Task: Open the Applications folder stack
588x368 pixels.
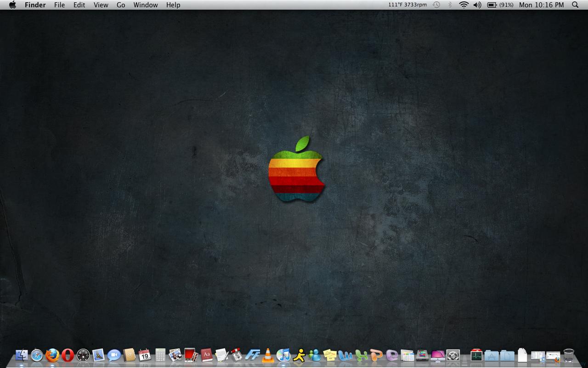Action: [492, 355]
